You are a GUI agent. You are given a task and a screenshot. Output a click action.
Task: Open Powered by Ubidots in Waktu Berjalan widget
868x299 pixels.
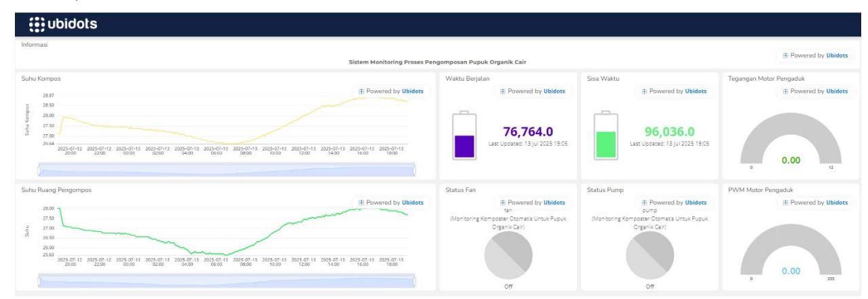pos(532,91)
